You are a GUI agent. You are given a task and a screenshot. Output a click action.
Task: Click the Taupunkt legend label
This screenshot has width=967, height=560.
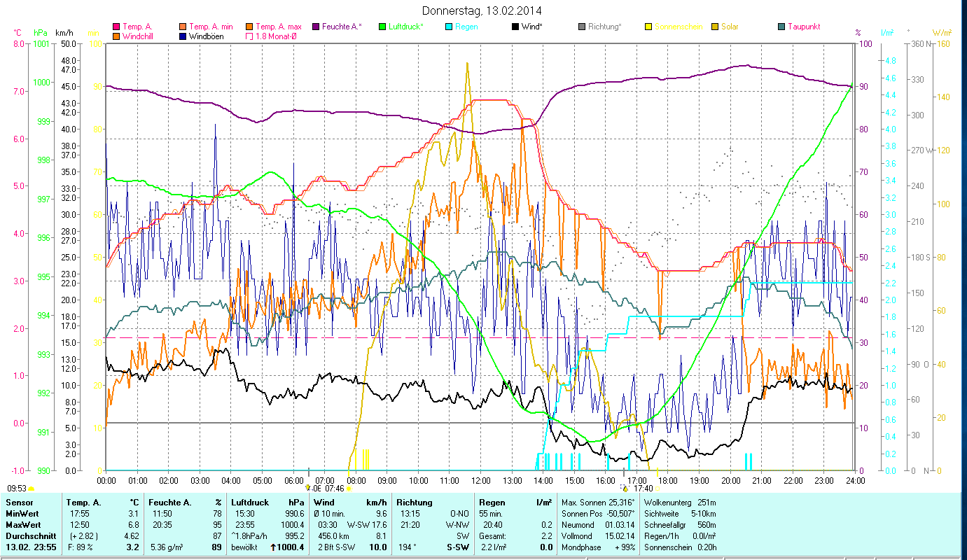pyautogui.click(x=805, y=27)
